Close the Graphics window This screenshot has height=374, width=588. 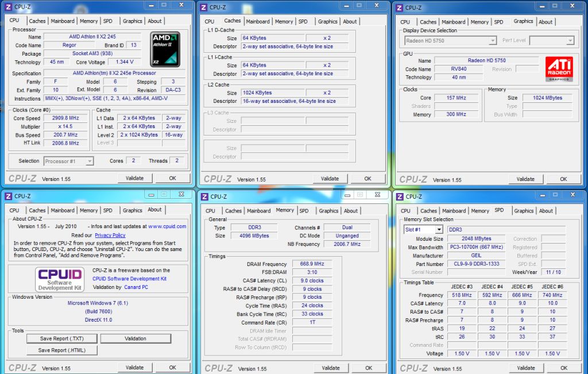point(572,6)
